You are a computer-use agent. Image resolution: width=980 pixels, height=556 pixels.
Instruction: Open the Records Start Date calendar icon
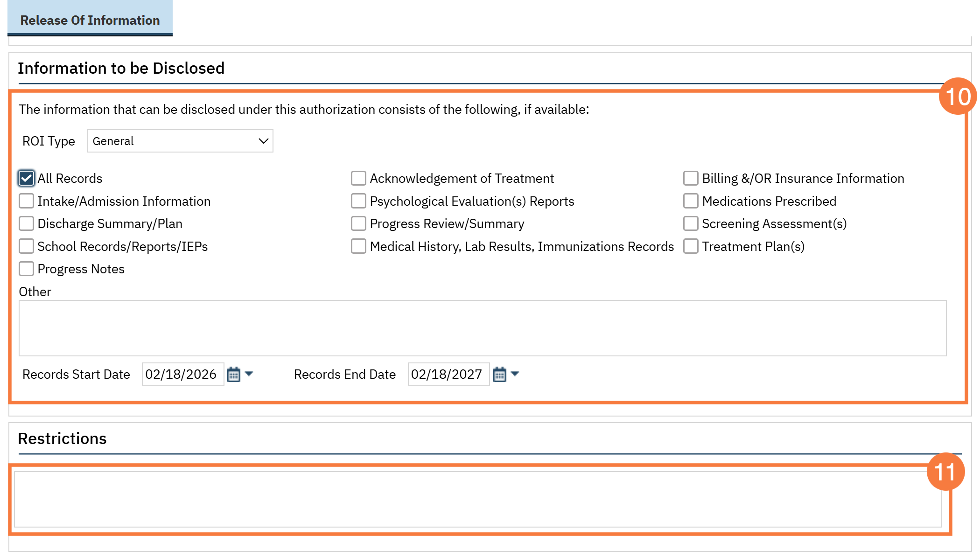pyautogui.click(x=233, y=375)
